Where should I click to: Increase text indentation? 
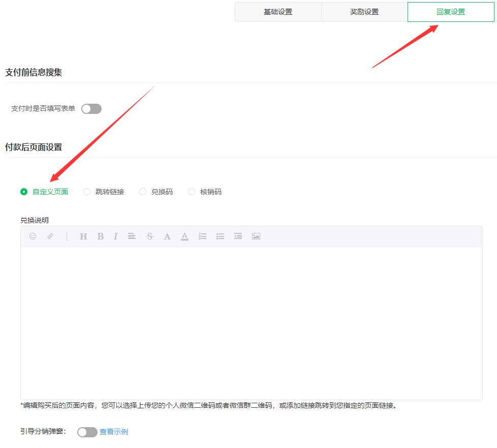[238, 236]
